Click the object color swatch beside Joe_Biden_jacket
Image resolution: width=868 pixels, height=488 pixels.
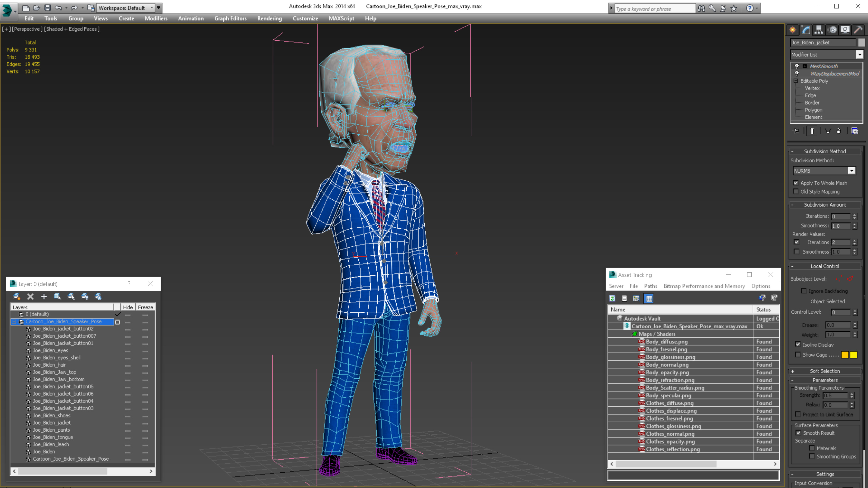(861, 42)
